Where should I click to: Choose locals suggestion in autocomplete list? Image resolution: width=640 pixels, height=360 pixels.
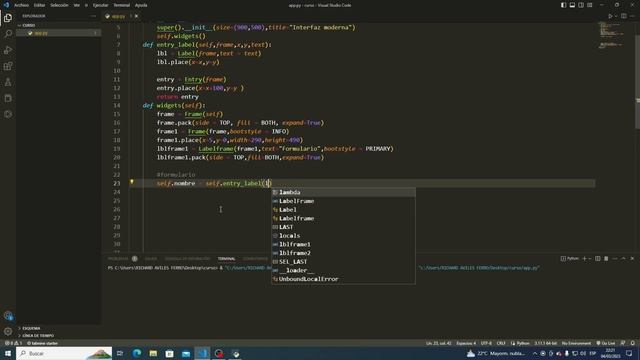(344, 236)
